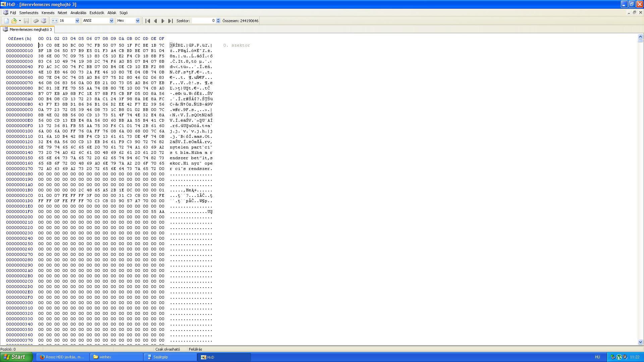Go to previous sector arrow
Screen dimensions: 644x362
click(x=155, y=21)
